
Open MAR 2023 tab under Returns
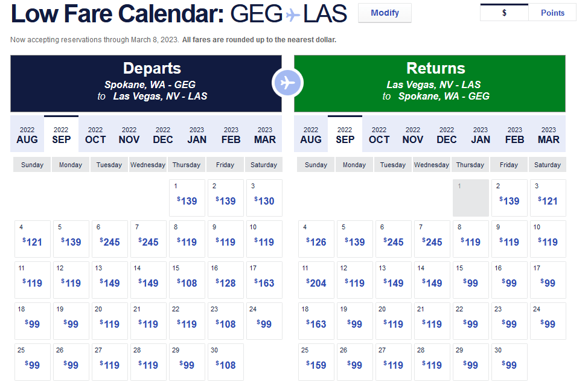[x=549, y=135]
